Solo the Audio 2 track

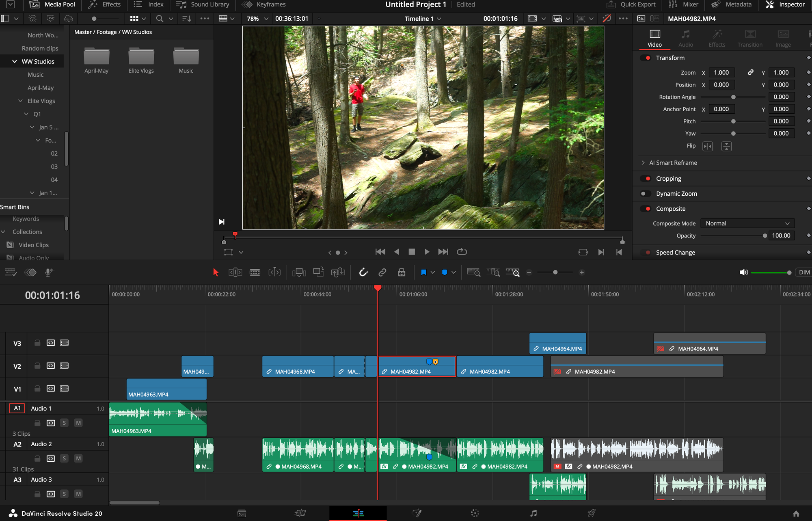point(64,458)
